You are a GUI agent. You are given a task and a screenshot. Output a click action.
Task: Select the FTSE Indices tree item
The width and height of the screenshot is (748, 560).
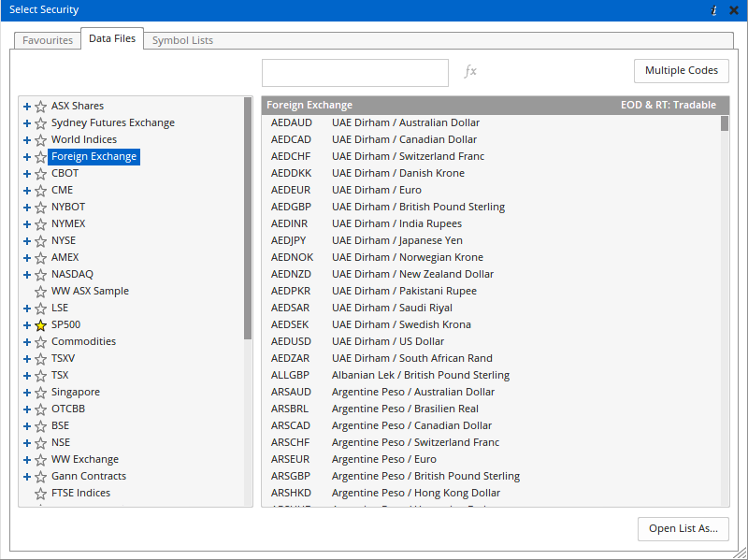click(80, 493)
